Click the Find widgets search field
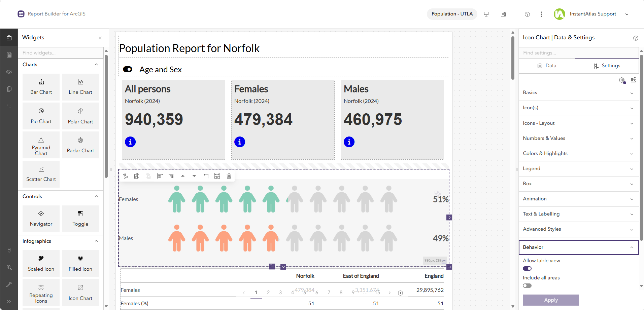This screenshot has width=644, height=310. 61,53
